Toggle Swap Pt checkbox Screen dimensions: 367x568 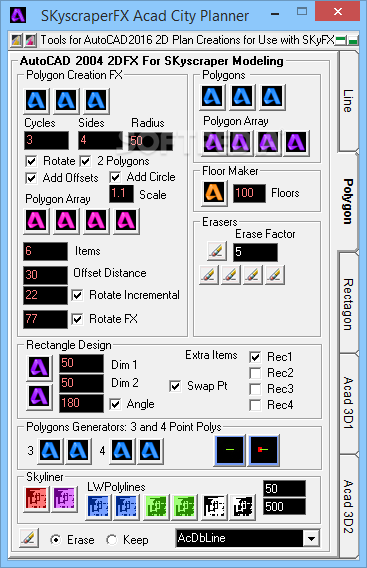tap(175, 386)
